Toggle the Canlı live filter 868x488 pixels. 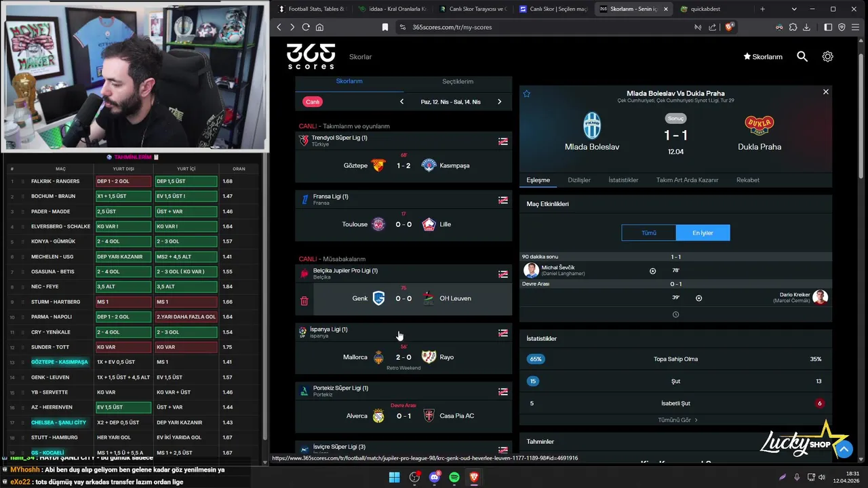(x=312, y=102)
